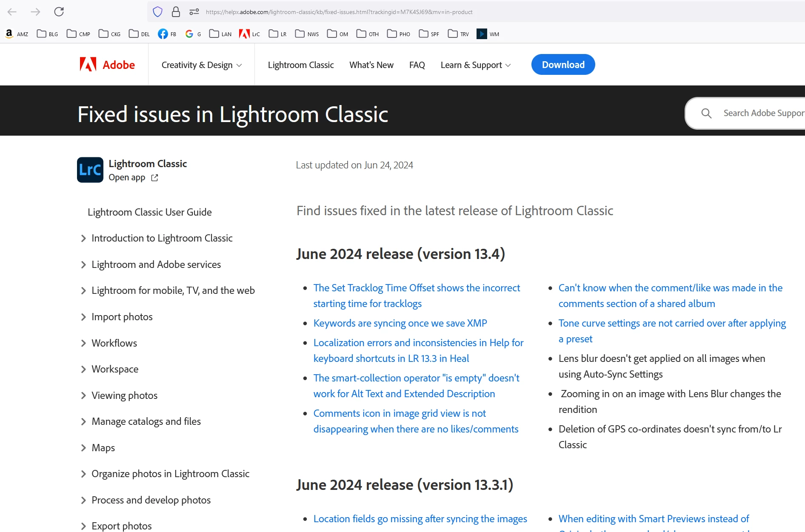
Task: Open Tone curve settings not carried over link
Action: (x=672, y=331)
